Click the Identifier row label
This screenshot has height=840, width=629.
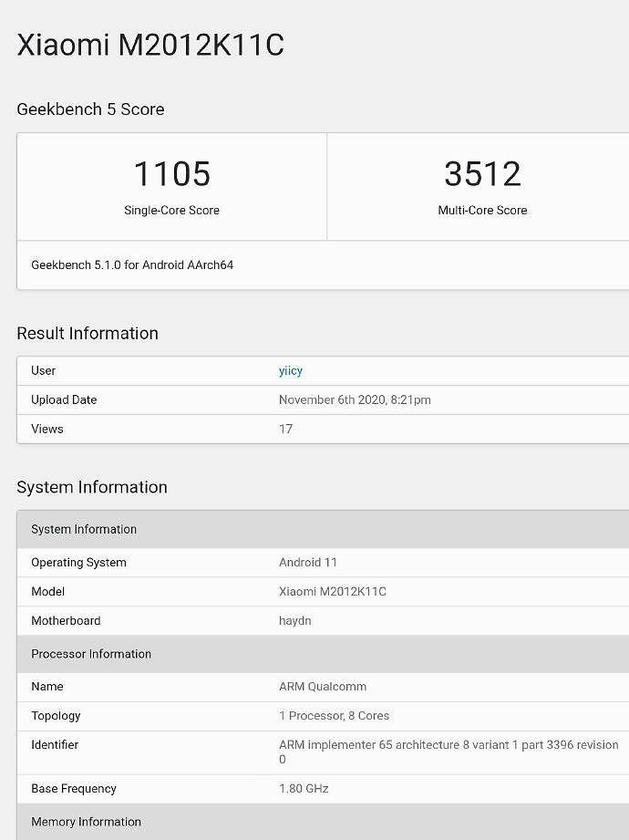[55, 744]
